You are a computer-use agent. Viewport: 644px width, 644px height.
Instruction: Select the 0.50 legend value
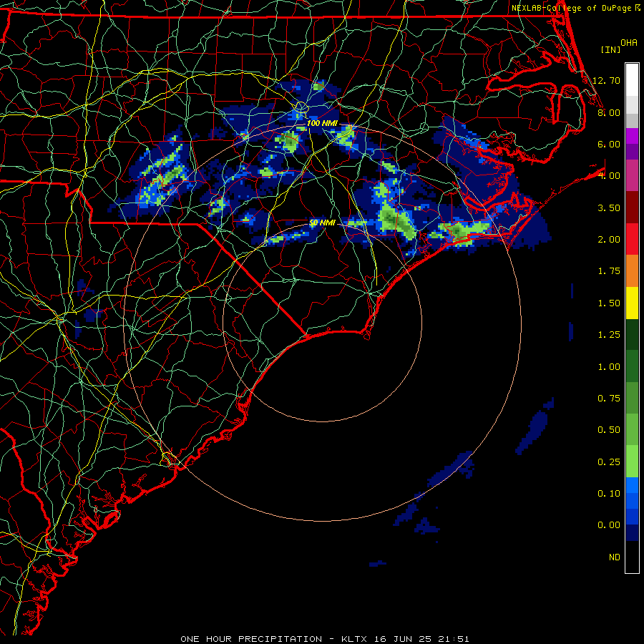point(609,430)
